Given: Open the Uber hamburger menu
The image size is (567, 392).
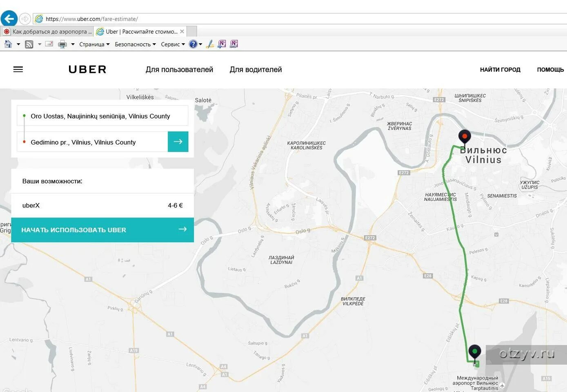Looking at the screenshot, I should (18, 69).
